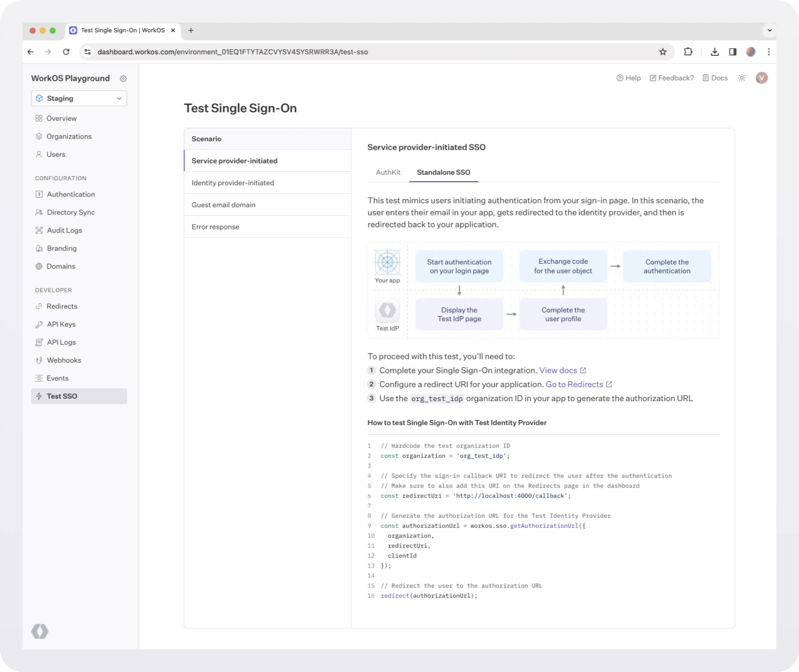Switch to the Standalone SSO tab
Viewport: 799px width, 672px height.
coord(443,172)
